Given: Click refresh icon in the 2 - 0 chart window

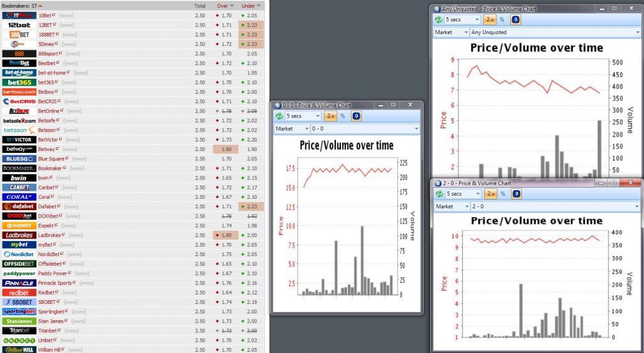Looking at the screenshot, I should coord(440,194).
